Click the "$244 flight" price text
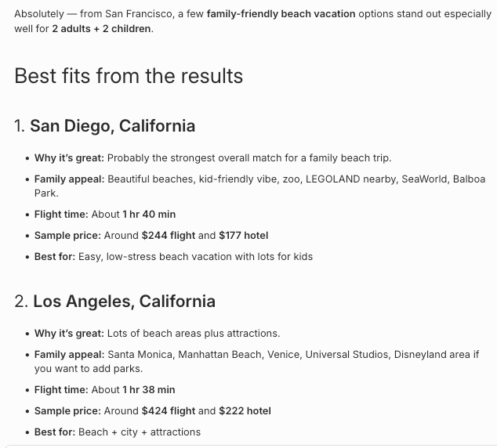Image resolution: width=497 pixels, height=448 pixels. tap(169, 236)
